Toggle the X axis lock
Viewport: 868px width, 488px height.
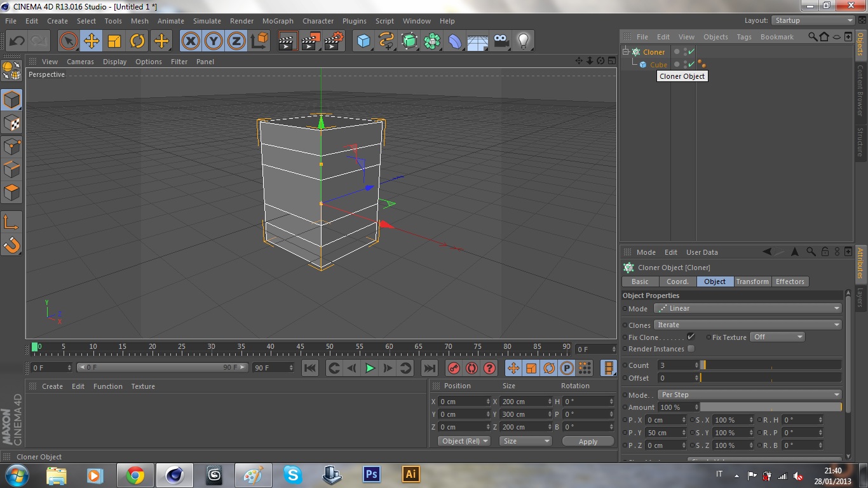point(190,41)
